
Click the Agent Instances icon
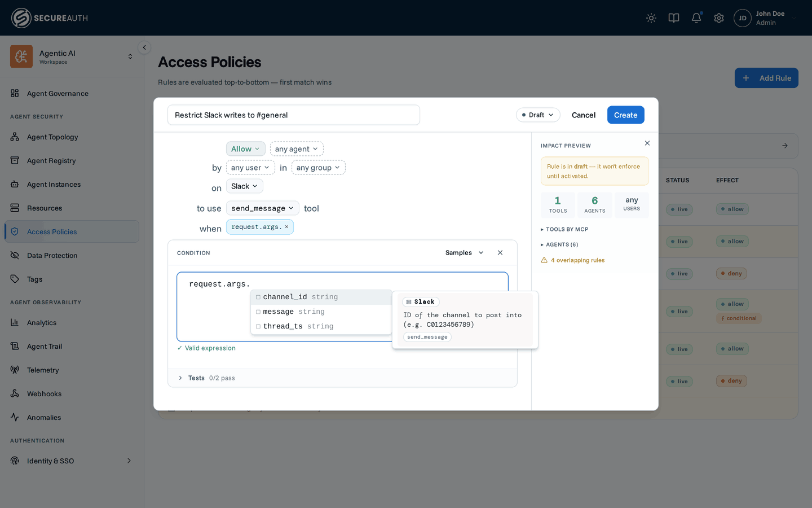[15, 184]
